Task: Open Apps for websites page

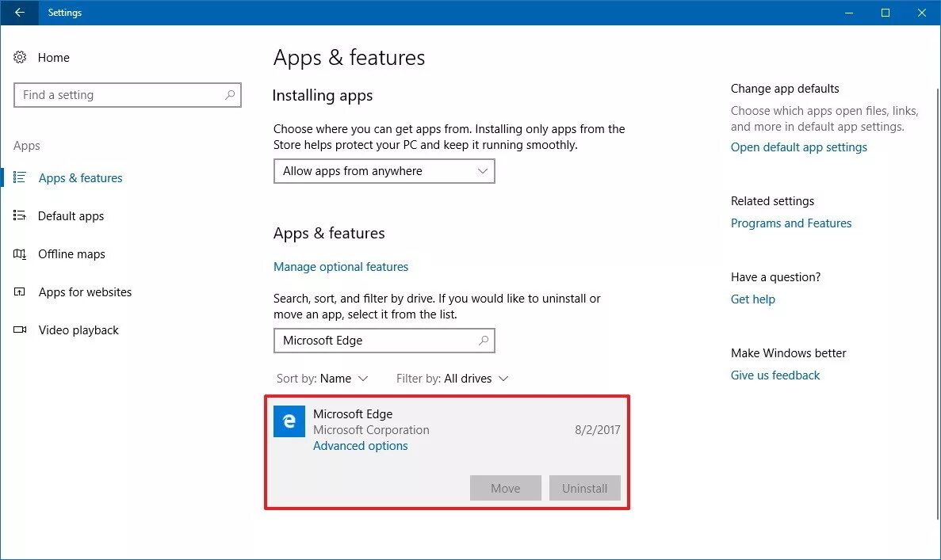Action: (x=85, y=292)
